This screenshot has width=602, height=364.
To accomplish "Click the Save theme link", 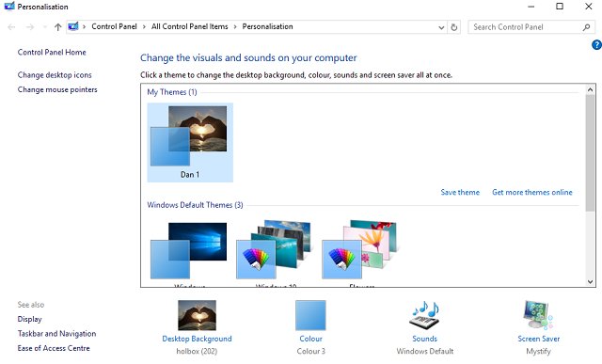I will pyautogui.click(x=460, y=193).
